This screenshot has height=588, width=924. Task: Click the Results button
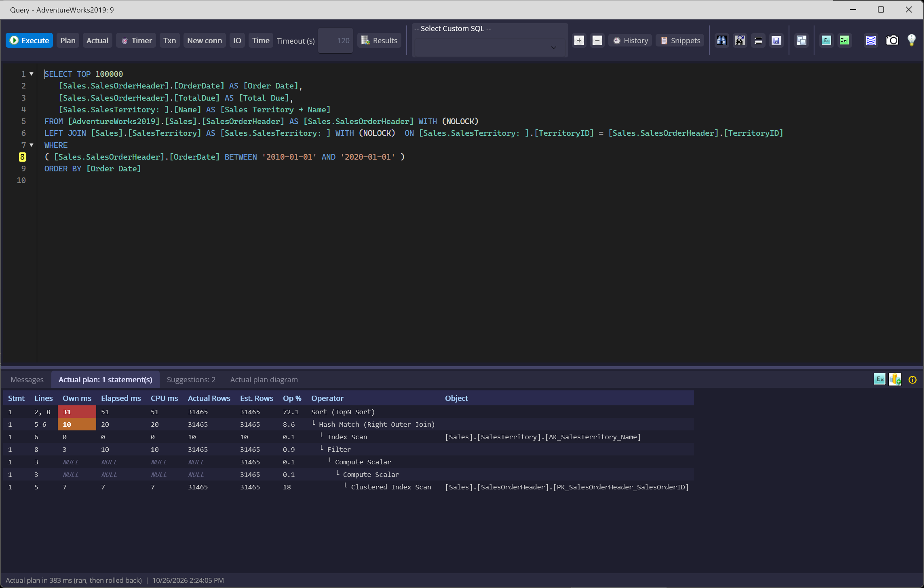(379, 40)
